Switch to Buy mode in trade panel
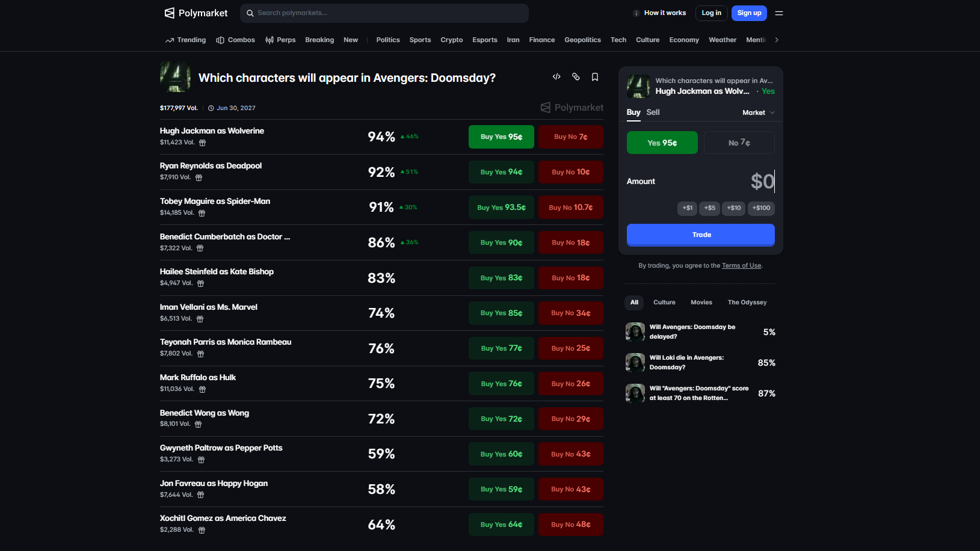The height and width of the screenshot is (551, 980). point(633,112)
